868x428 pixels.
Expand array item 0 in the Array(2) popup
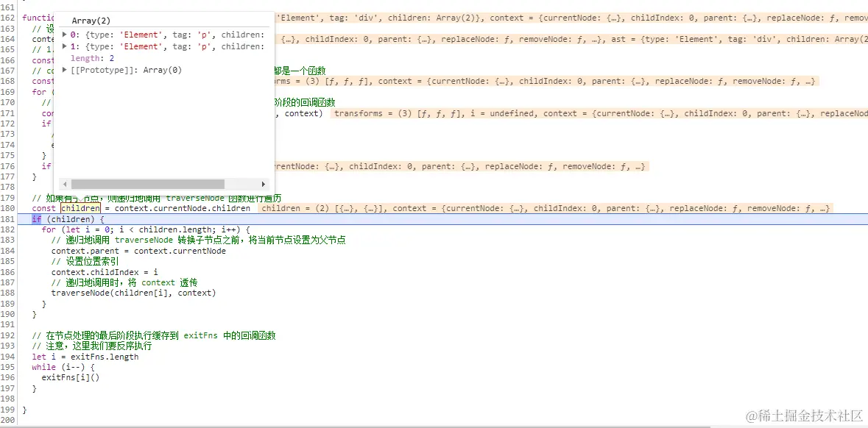click(x=65, y=35)
